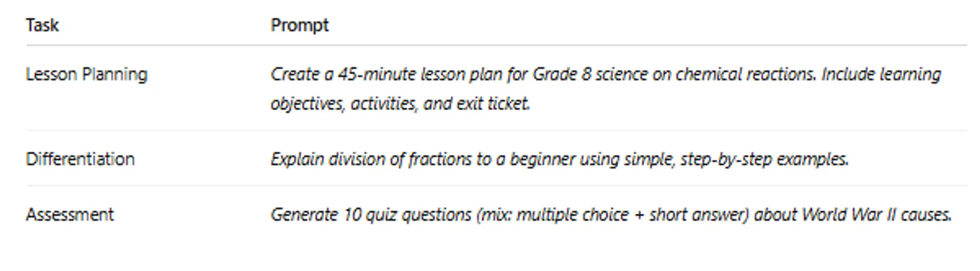Click the word "Explain" in differentiation prompt
Screen dimensions: 980x271
click(297, 159)
